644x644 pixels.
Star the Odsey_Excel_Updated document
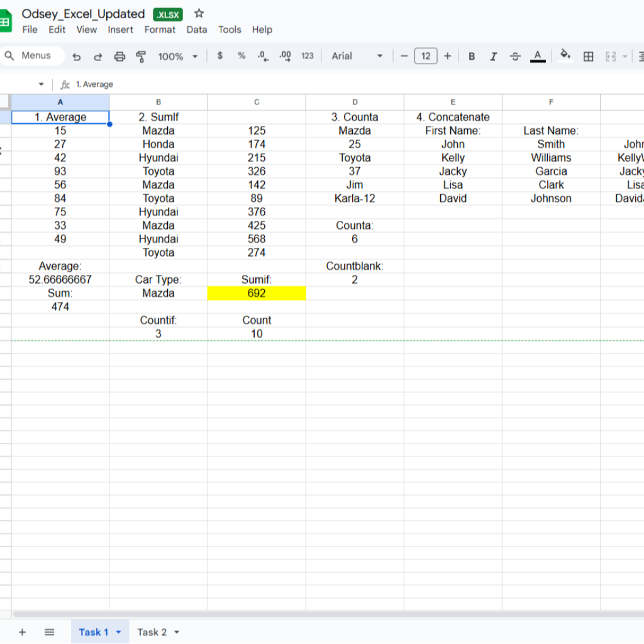tap(199, 13)
